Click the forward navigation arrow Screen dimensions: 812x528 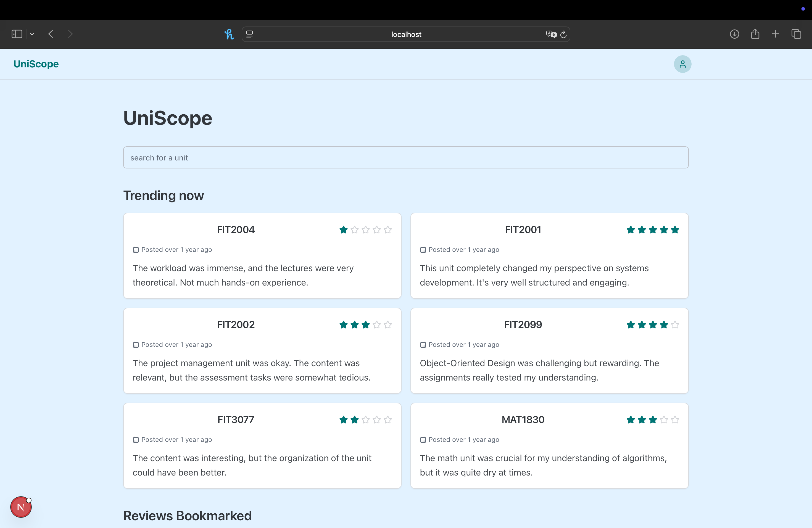coord(70,34)
